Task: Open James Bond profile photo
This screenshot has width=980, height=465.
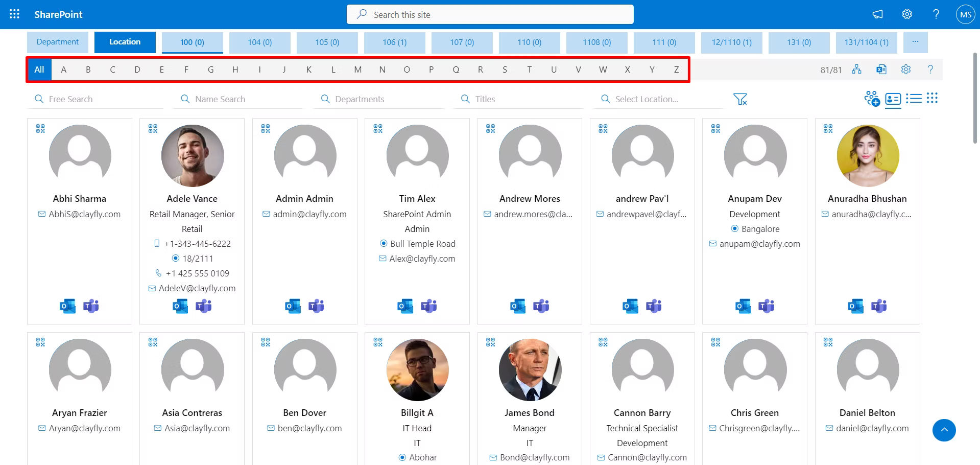Action: click(530, 370)
